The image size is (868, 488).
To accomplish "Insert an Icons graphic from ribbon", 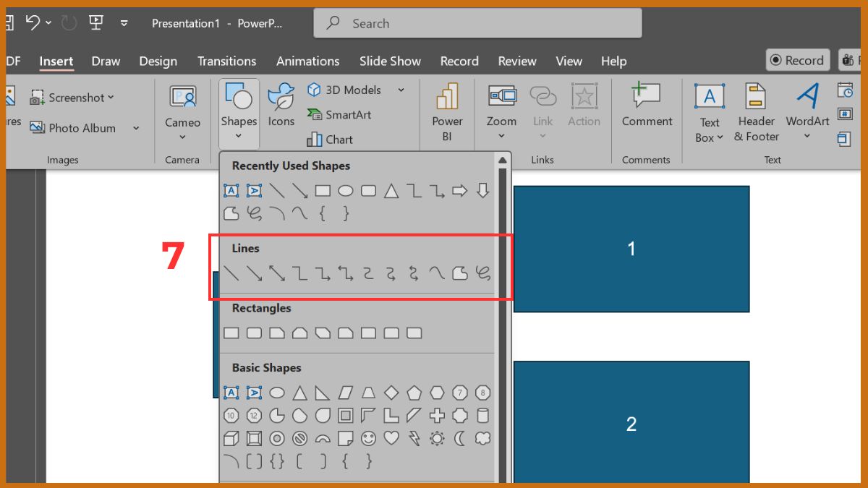I will coord(281,105).
